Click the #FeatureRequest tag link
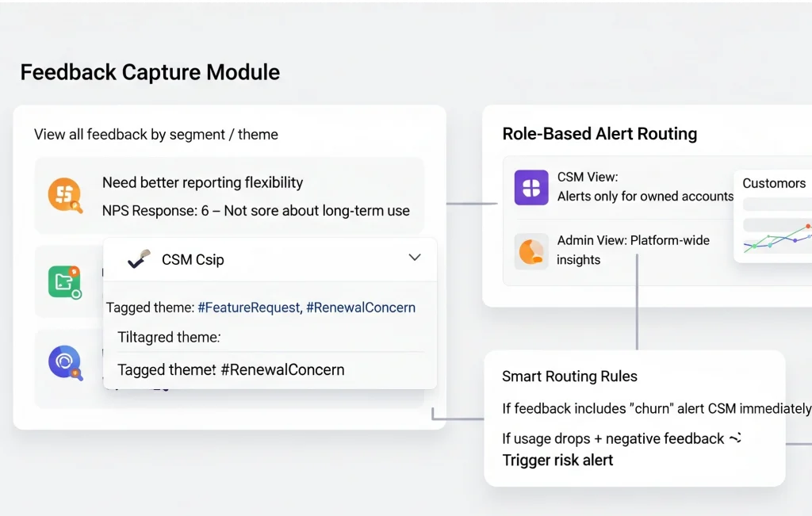 248,308
